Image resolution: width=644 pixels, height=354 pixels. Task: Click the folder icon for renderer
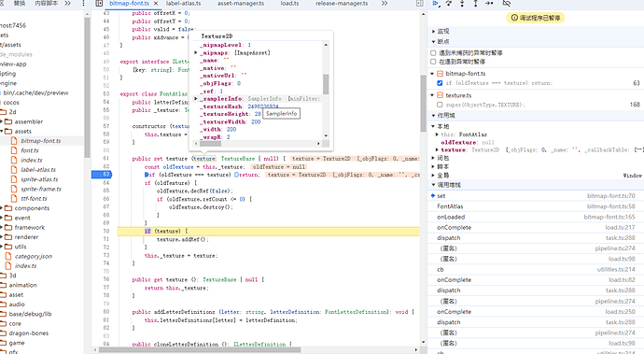click(8, 237)
